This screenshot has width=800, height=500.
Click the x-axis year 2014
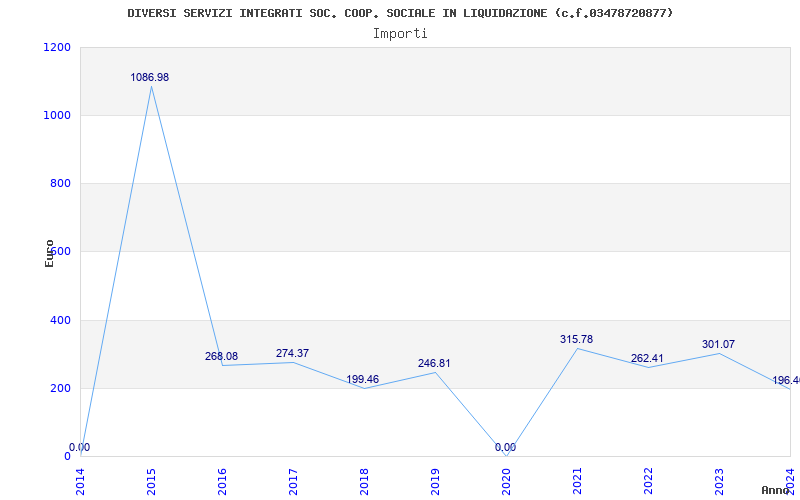click(81, 482)
